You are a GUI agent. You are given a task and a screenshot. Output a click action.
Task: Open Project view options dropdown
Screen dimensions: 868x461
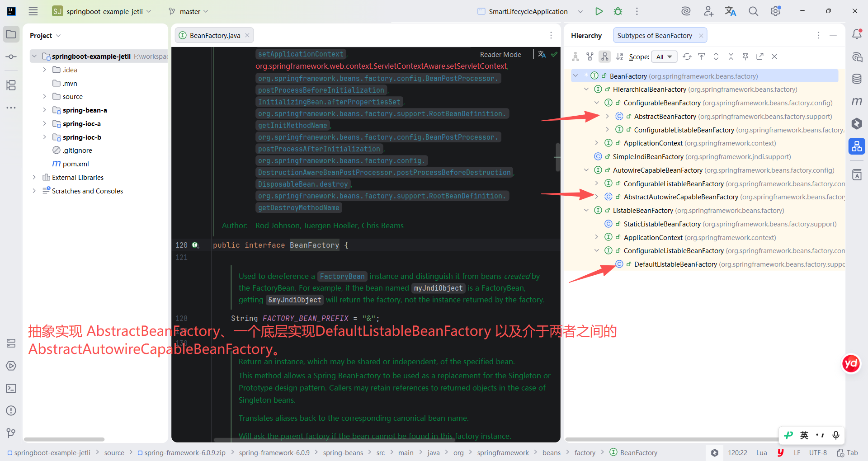click(58, 36)
